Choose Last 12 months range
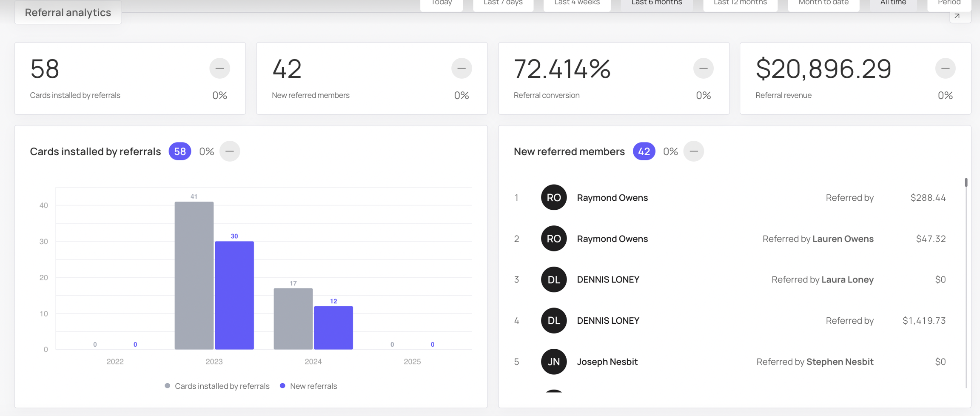Viewport: 980px width, 416px height. point(740,3)
